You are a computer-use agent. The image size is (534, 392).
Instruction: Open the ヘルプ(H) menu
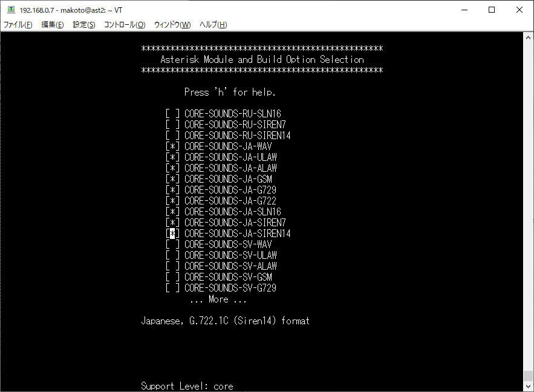coord(213,25)
